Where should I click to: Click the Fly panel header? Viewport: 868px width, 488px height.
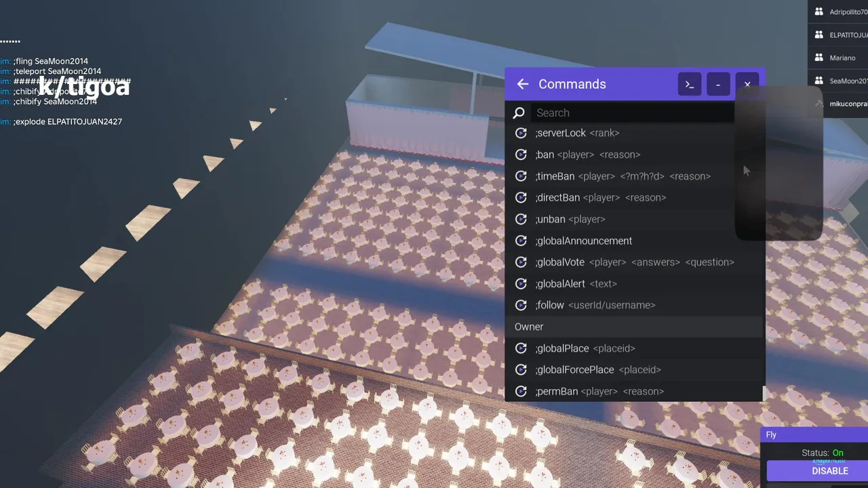coord(814,434)
